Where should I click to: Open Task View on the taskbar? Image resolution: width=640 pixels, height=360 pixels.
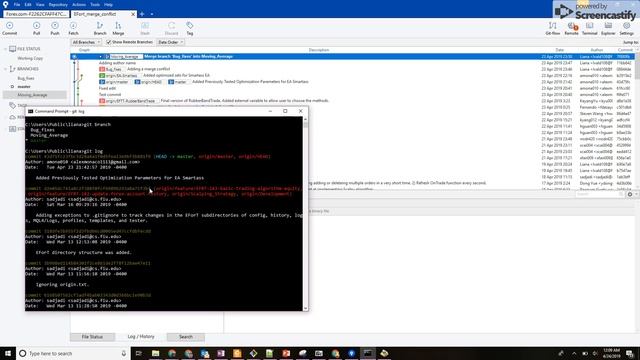pyautogui.click(x=139, y=353)
